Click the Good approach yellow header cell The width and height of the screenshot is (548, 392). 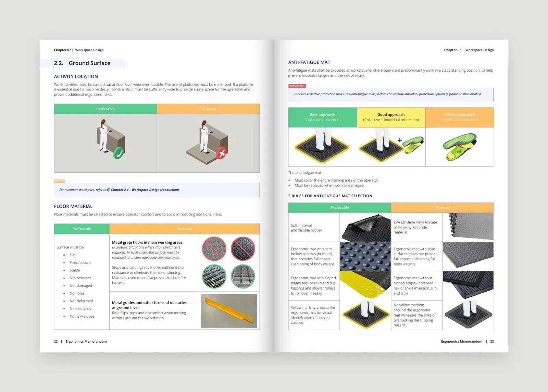point(391,118)
